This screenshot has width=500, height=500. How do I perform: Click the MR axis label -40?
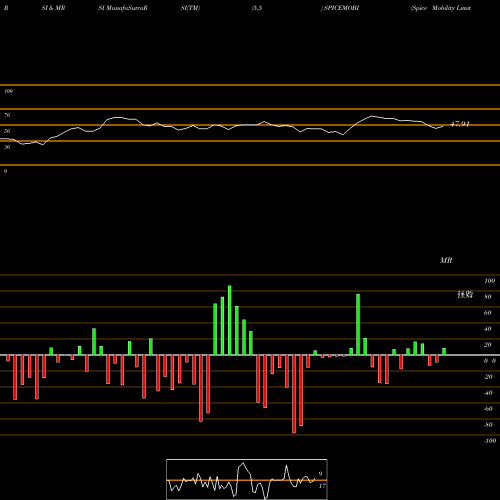pyautogui.click(x=488, y=393)
